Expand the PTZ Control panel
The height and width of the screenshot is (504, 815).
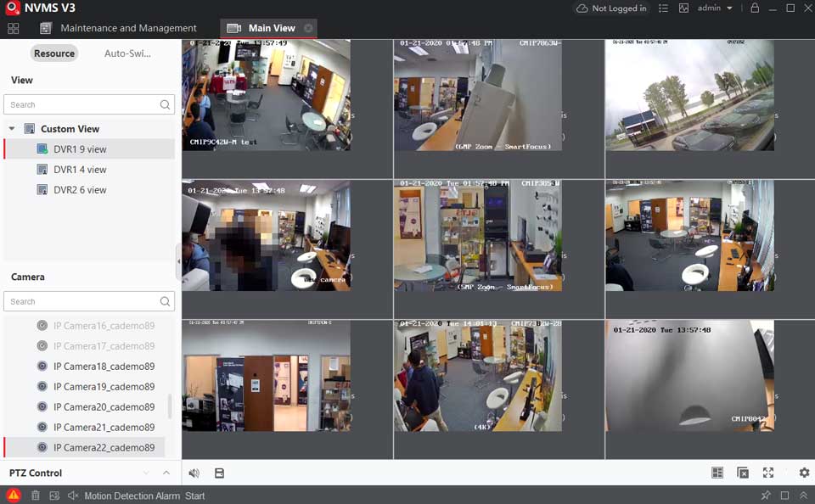click(x=166, y=473)
